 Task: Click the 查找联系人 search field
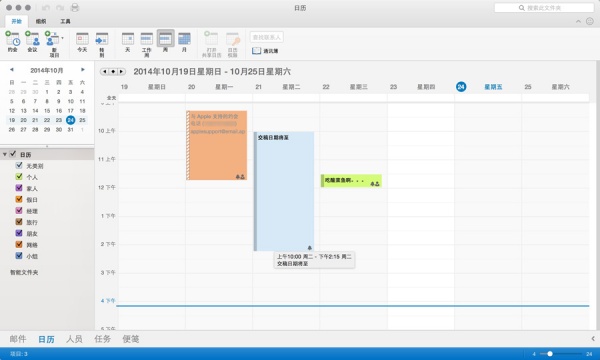[x=267, y=37]
